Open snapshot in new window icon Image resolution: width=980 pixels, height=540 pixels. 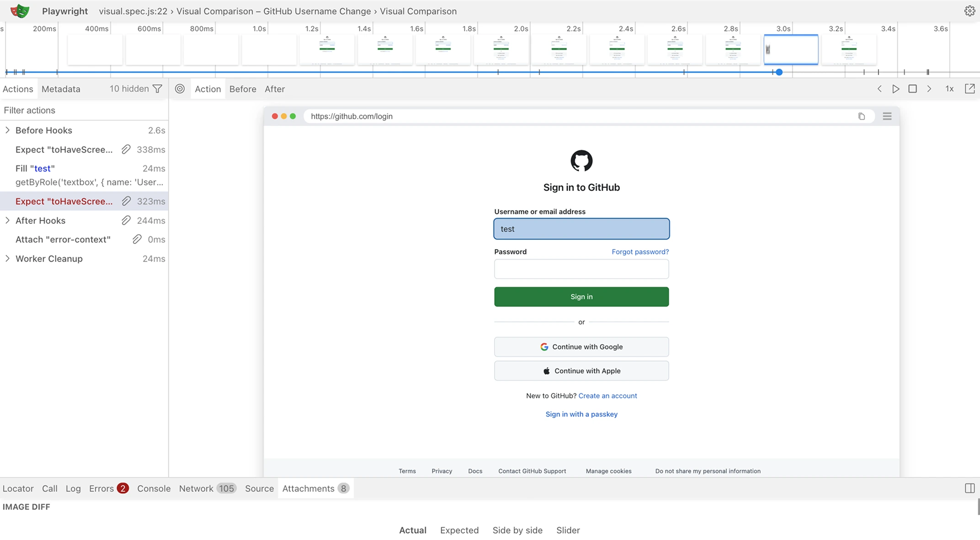pos(969,89)
